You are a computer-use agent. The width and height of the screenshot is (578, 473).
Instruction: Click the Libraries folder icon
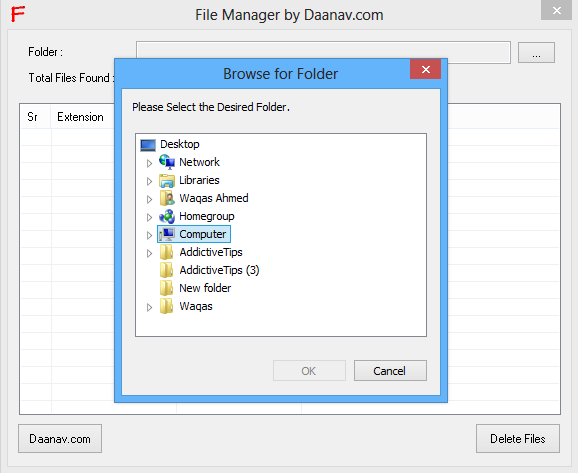point(167,181)
